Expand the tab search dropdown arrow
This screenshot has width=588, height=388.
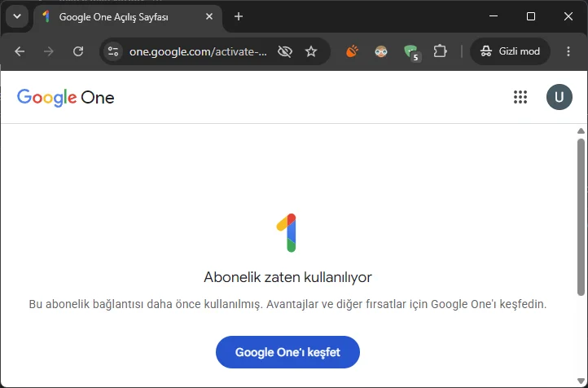click(17, 16)
